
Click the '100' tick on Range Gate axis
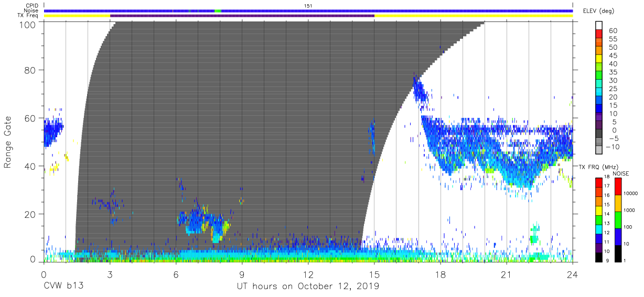28,25
